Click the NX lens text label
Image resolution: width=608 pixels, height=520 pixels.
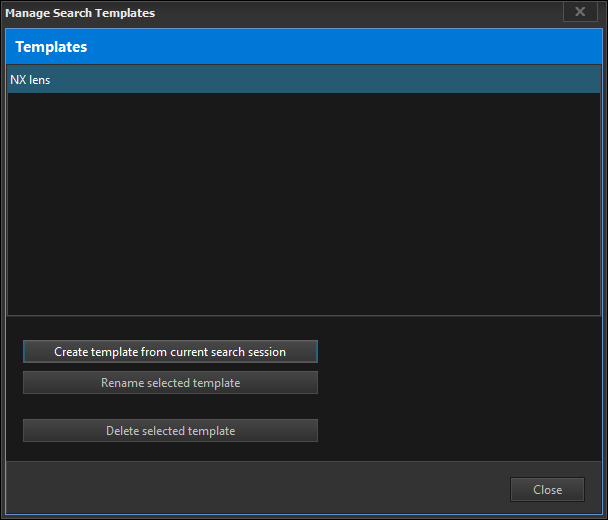pos(30,80)
